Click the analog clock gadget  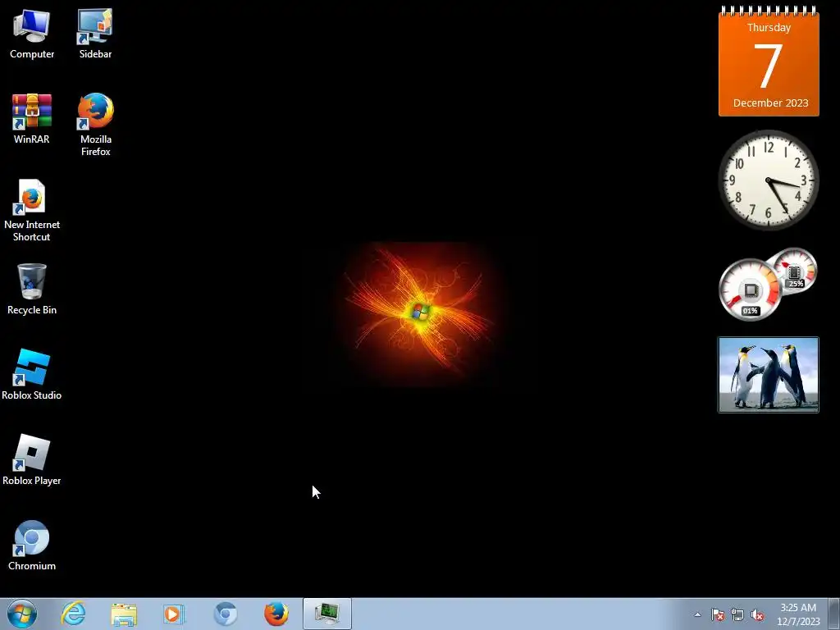(x=769, y=180)
